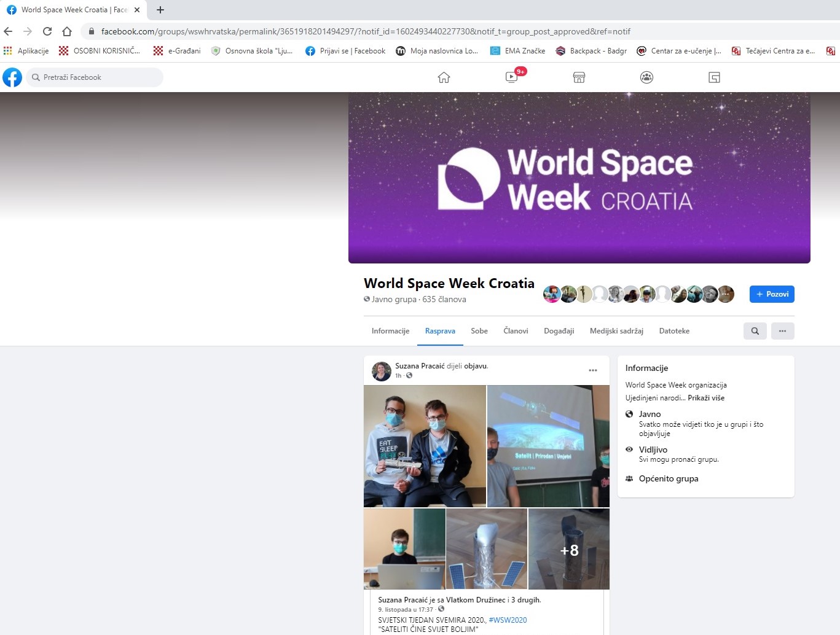Viewport: 840px width, 635px height.
Task: Click Vlatkom Družinec name link
Action: pos(476,600)
